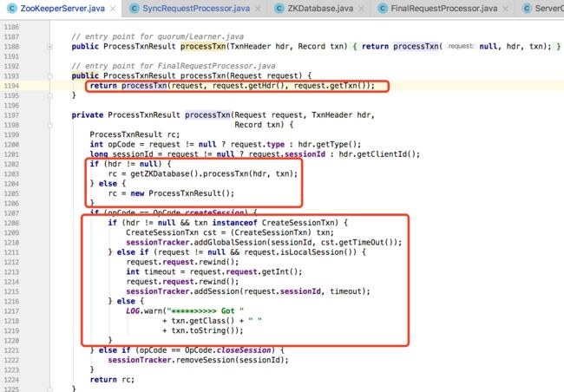Image resolution: width=564 pixels, height=392 pixels.
Task: Click 'request.getHdr()' on line 1194
Action: pos(249,86)
